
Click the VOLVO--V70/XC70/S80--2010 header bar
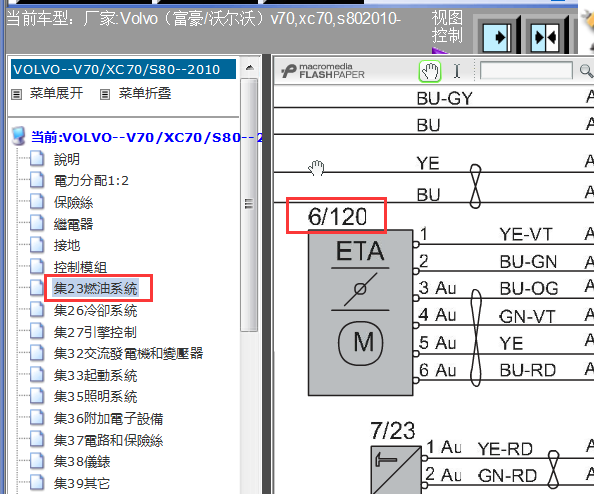click(123, 69)
